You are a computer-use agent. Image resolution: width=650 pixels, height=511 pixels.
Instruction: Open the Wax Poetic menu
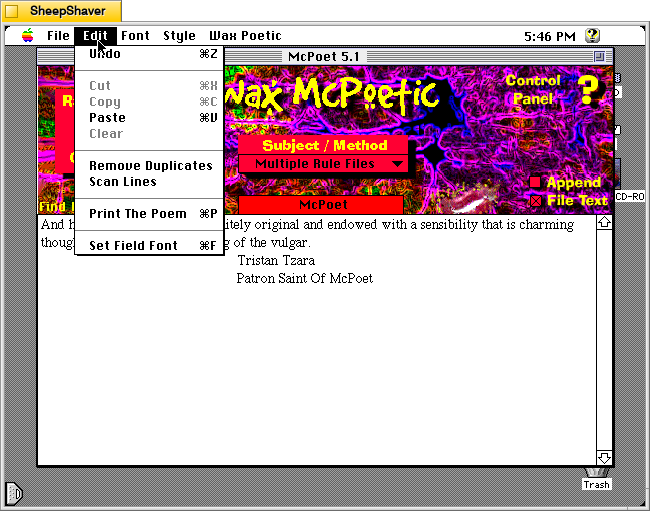[x=245, y=36]
